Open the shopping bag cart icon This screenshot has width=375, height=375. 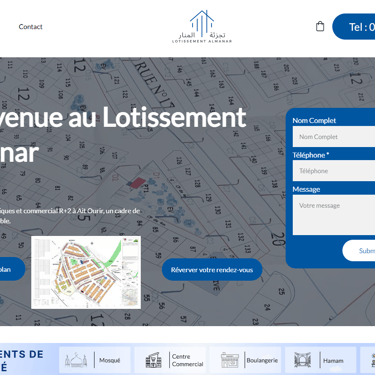(320, 26)
